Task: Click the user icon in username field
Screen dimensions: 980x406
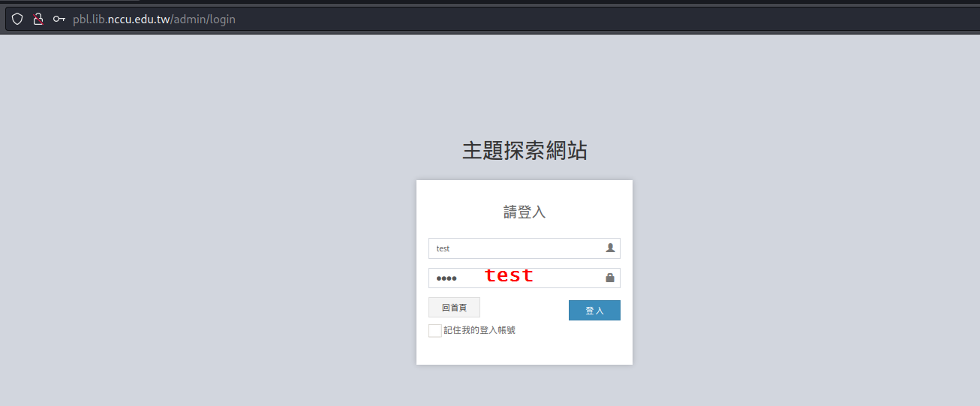Action: (610, 248)
